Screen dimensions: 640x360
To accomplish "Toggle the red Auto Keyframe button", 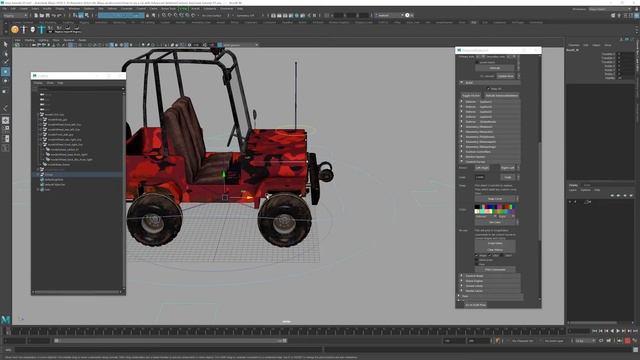I will click(x=628, y=341).
